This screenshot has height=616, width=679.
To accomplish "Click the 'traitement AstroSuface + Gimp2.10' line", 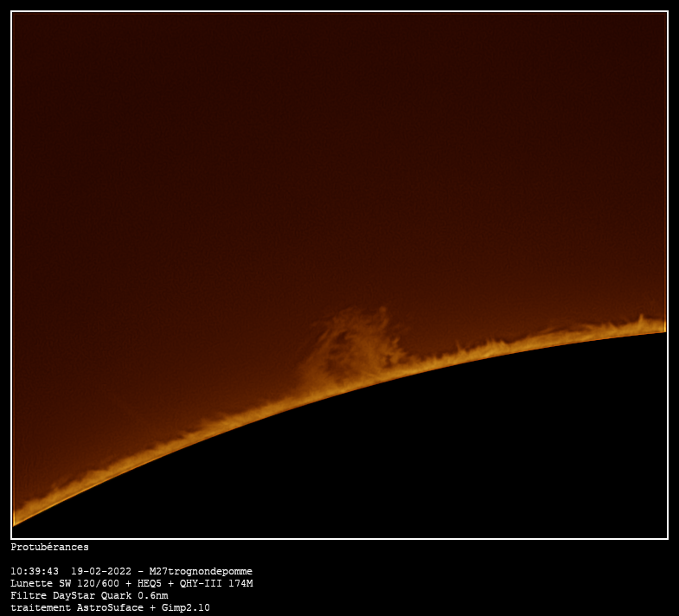I will click(111, 607).
